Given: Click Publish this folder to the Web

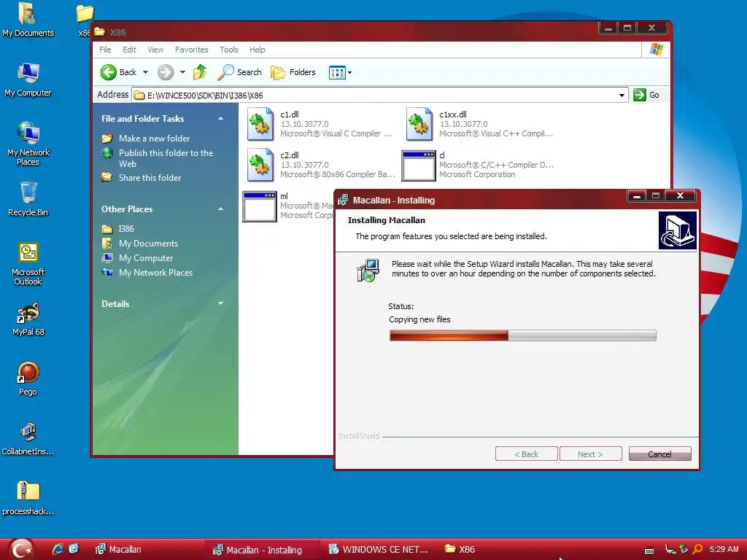Looking at the screenshot, I should click(x=166, y=158).
